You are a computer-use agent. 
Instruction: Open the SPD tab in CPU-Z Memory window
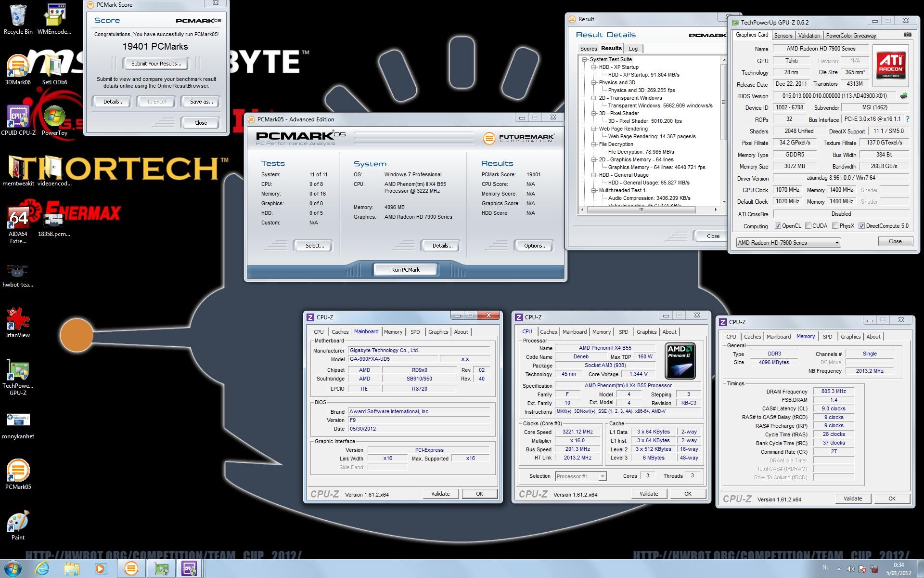827,337
